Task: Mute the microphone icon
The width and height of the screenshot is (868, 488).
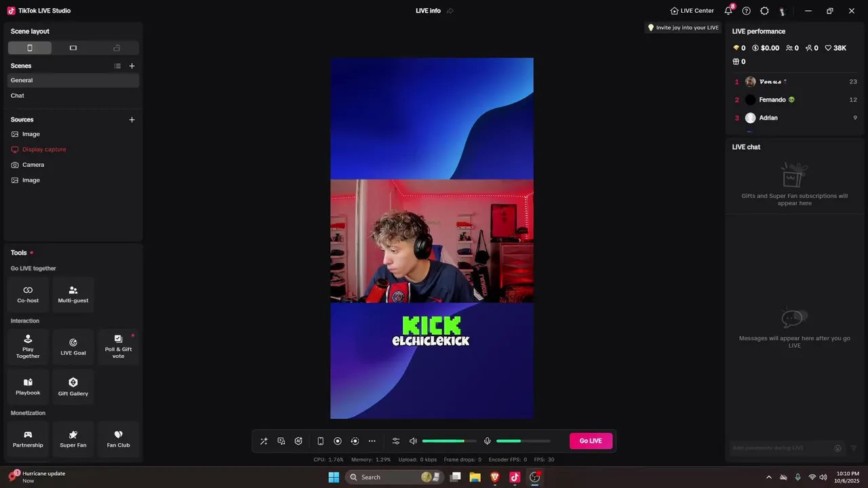Action: pyautogui.click(x=487, y=441)
